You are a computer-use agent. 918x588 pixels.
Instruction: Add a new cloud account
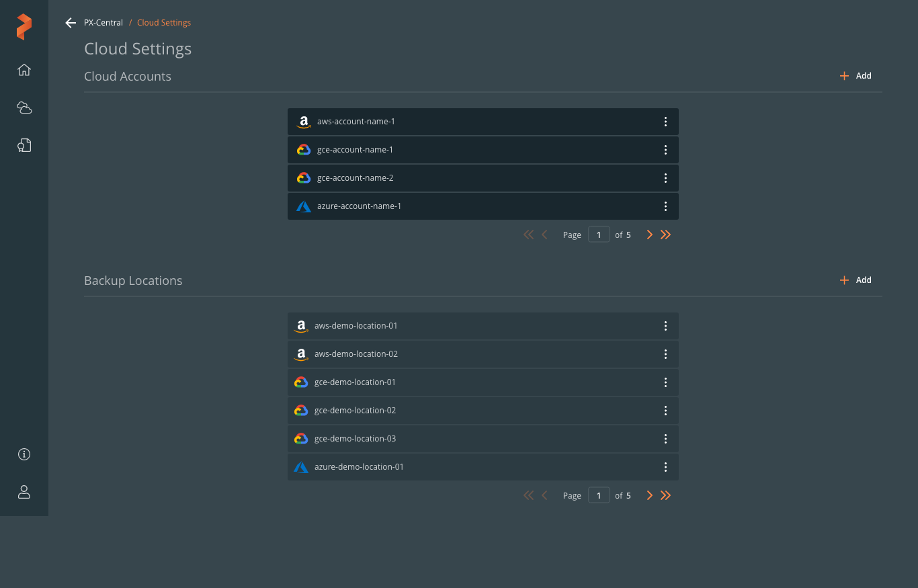click(856, 76)
